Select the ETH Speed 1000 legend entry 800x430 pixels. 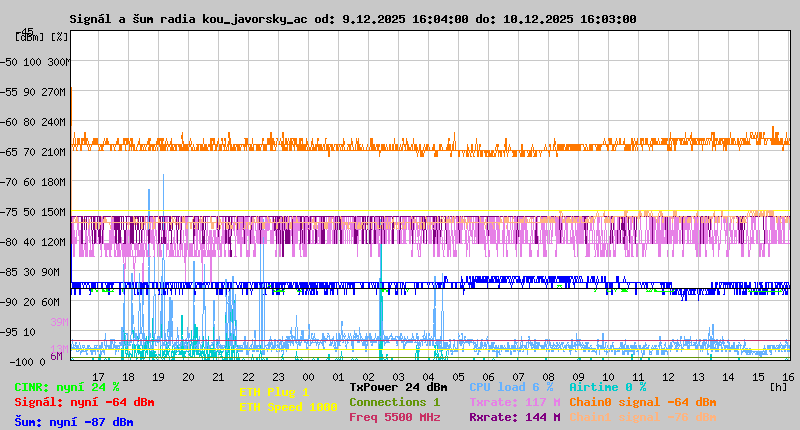click(x=288, y=407)
